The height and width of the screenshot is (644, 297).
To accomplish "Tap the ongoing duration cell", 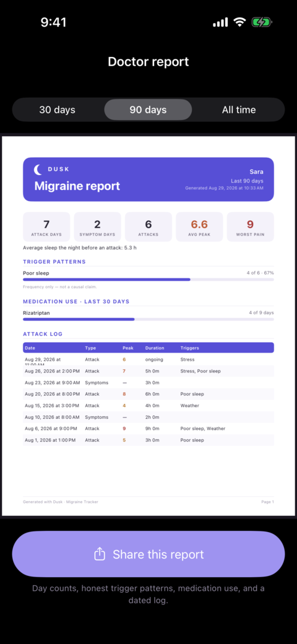I will click(154, 359).
